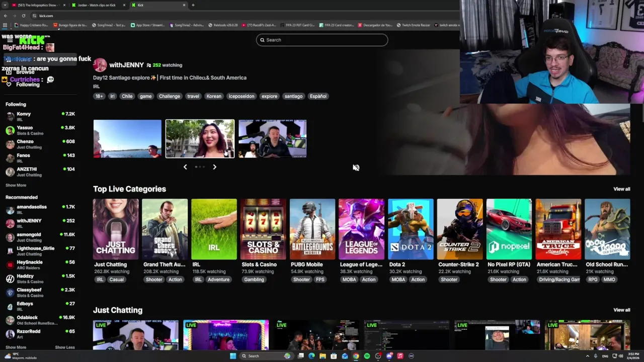Open amandasoliss avatar in Recommended list
Viewport: 644px width, 362px height.
(x=10, y=209)
